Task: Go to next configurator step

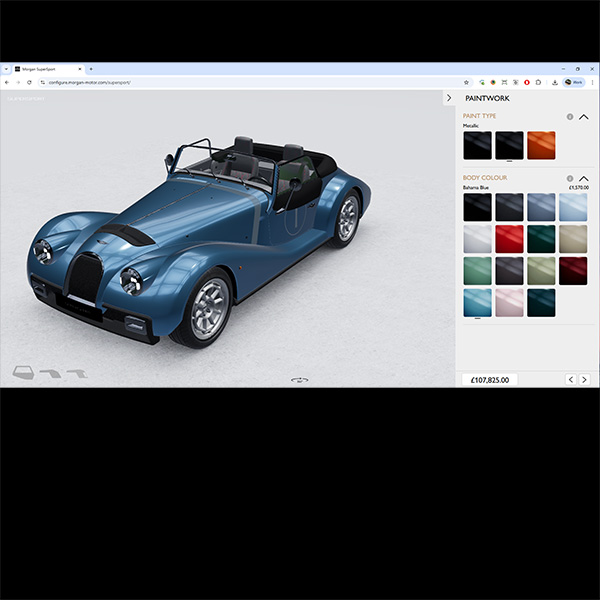Action: click(x=584, y=380)
